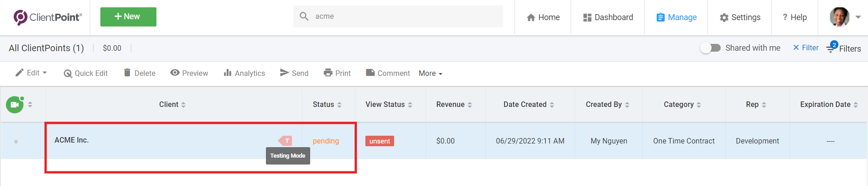Click the search magnifier icon
This screenshot has width=868, height=186.
coord(304,16)
